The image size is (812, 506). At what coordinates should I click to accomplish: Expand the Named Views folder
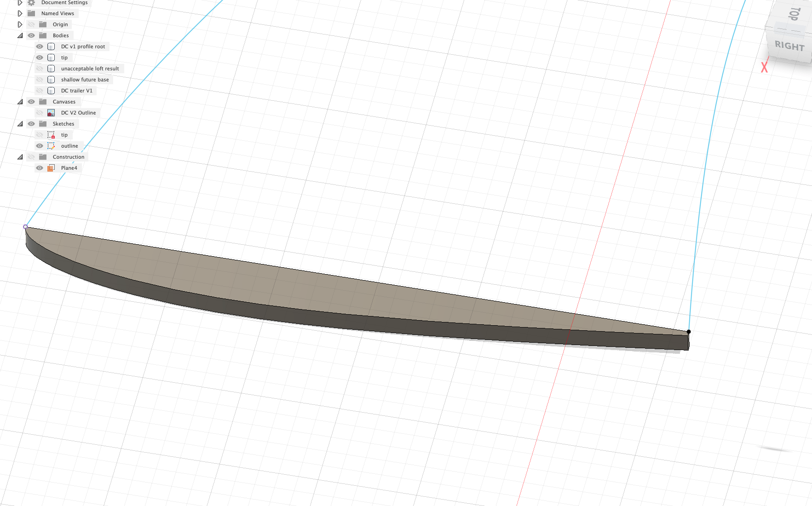(20, 13)
